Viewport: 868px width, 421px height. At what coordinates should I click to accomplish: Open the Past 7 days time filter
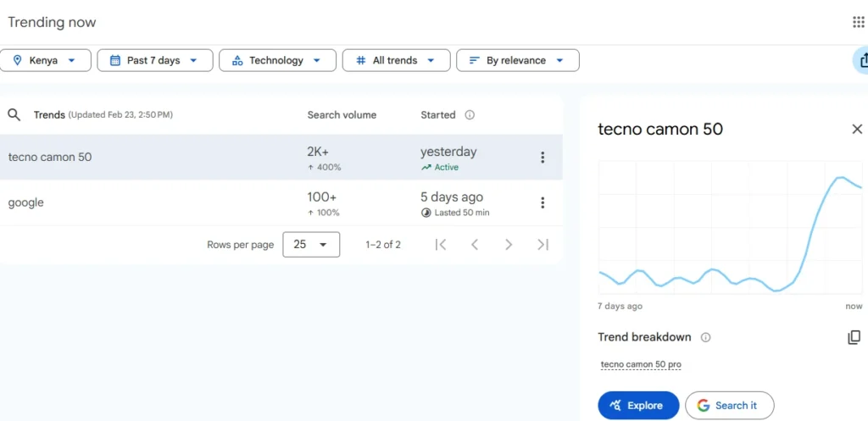(155, 60)
